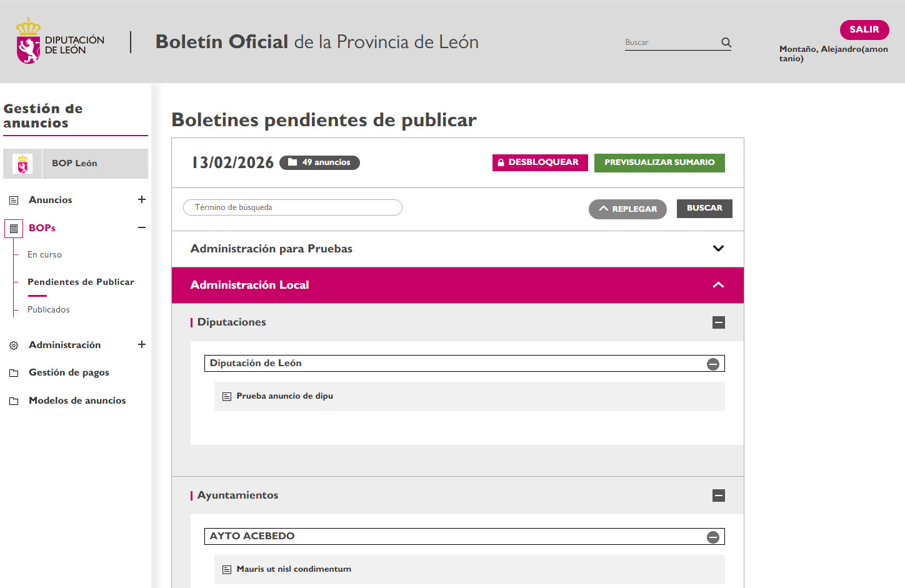Click the BOP León crest icon
Viewport: 905px width, 588px height.
click(x=23, y=164)
